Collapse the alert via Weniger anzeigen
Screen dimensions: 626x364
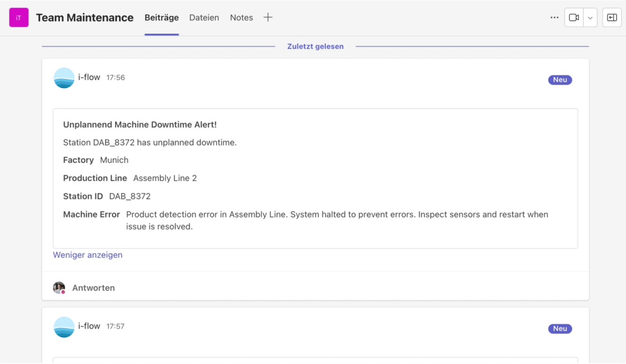87,255
